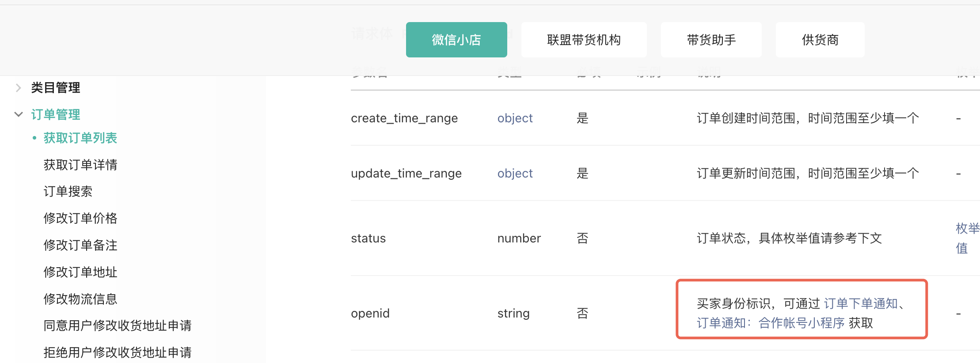Open the 订单下单通知 link
The width and height of the screenshot is (980, 363).
pyautogui.click(x=861, y=303)
